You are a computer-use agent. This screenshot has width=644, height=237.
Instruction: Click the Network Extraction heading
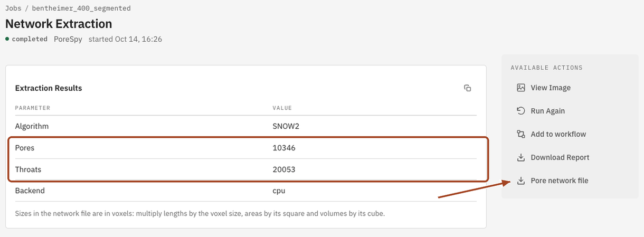[59, 24]
